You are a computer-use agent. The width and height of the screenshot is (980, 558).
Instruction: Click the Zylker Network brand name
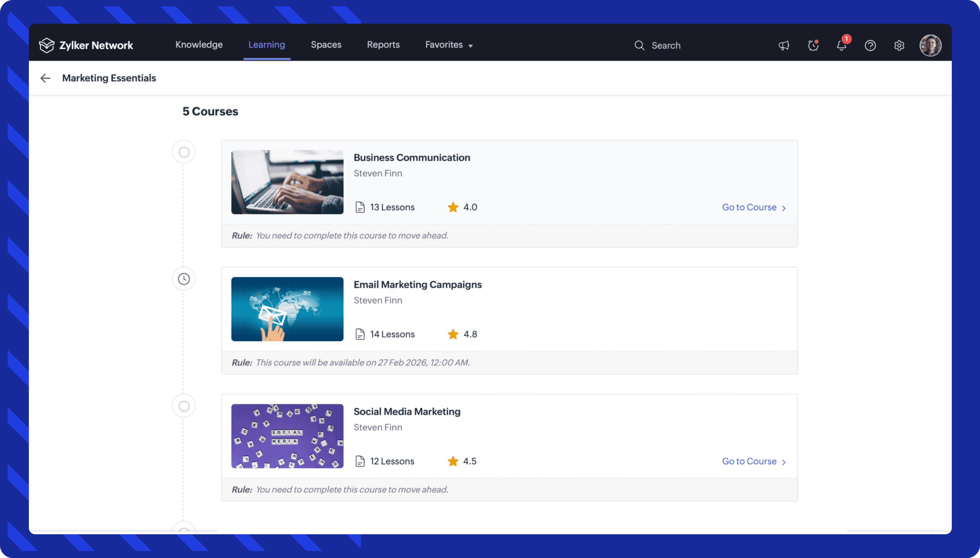[96, 45]
